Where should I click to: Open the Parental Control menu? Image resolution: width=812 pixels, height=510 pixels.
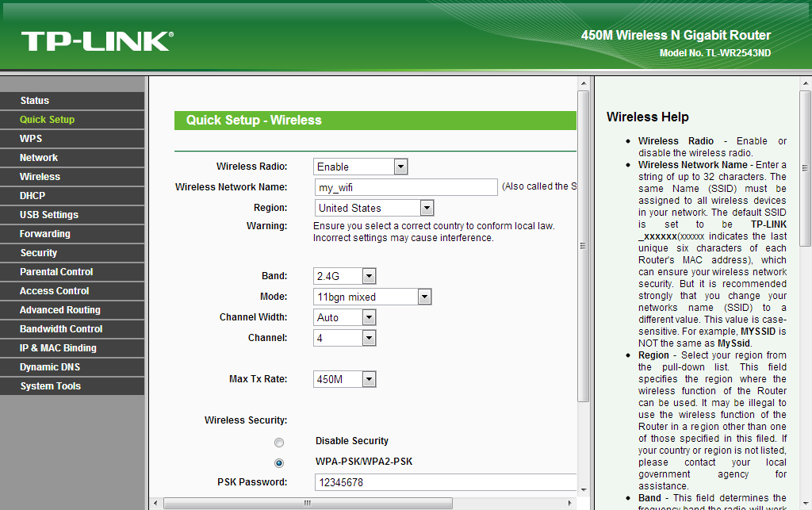56,272
